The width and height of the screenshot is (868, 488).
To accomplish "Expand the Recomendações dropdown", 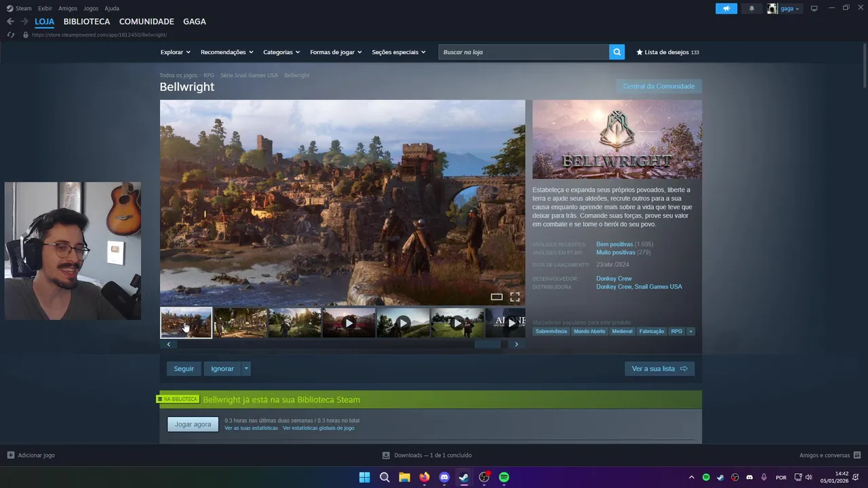I will click(x=227, y=52).
